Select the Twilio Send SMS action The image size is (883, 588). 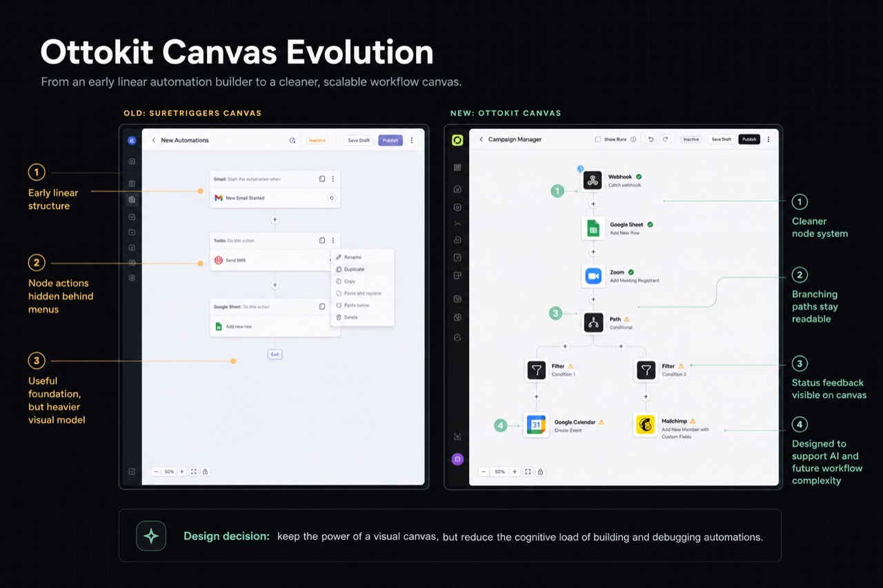click(x=270, y=261)
